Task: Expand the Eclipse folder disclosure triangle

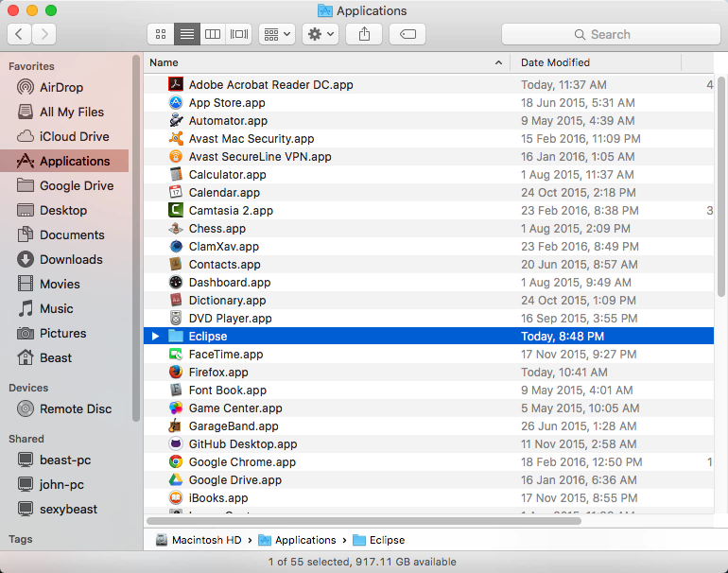Action: (156, 337)
